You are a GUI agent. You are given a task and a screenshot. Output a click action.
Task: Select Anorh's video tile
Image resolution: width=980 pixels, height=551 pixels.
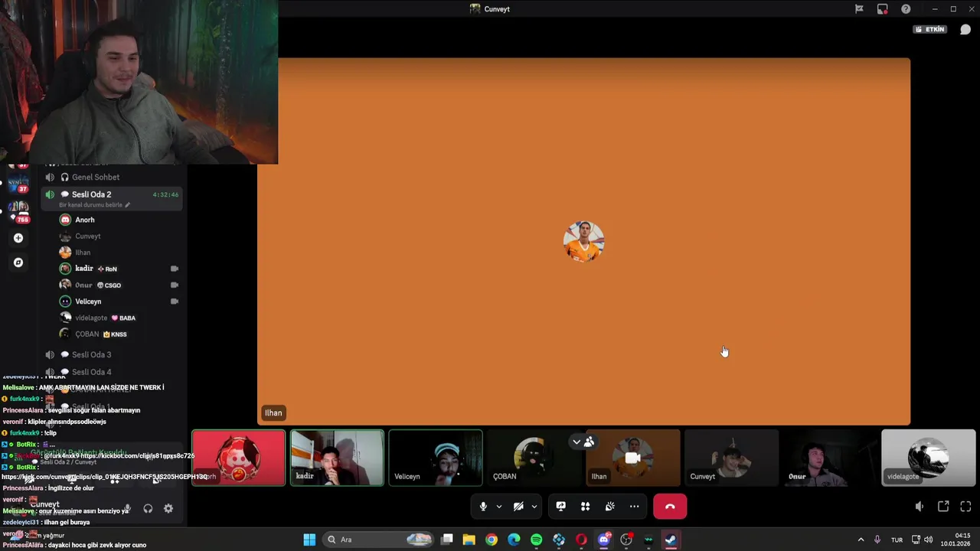[x=239, y=458]
